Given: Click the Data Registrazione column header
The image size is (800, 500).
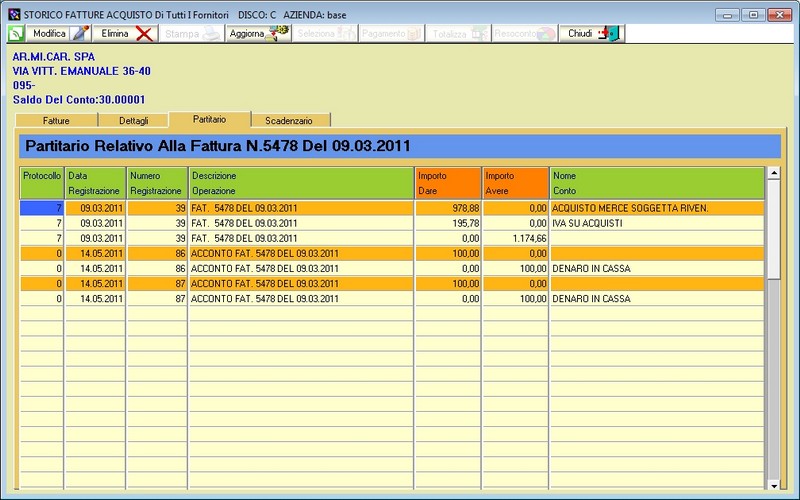Looking at the screenshot, I should (95, 183).
